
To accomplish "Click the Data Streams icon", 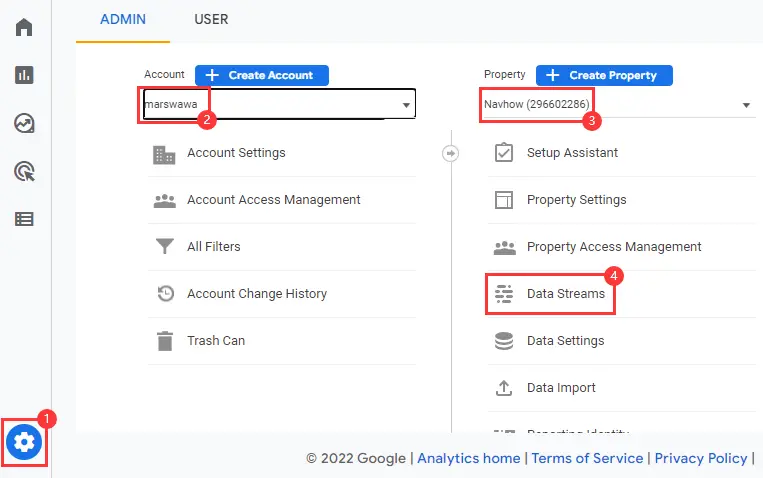I will tap(504, 294).
